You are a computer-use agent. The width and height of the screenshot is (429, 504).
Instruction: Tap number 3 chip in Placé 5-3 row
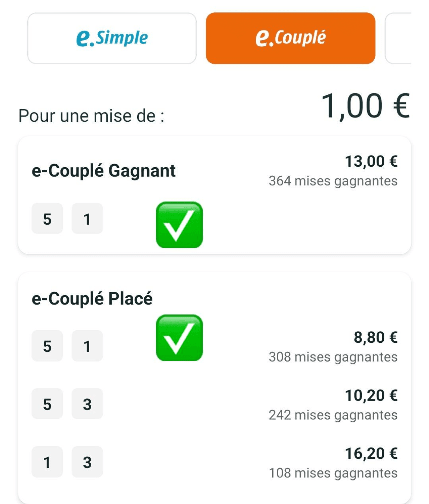(87, 404)
